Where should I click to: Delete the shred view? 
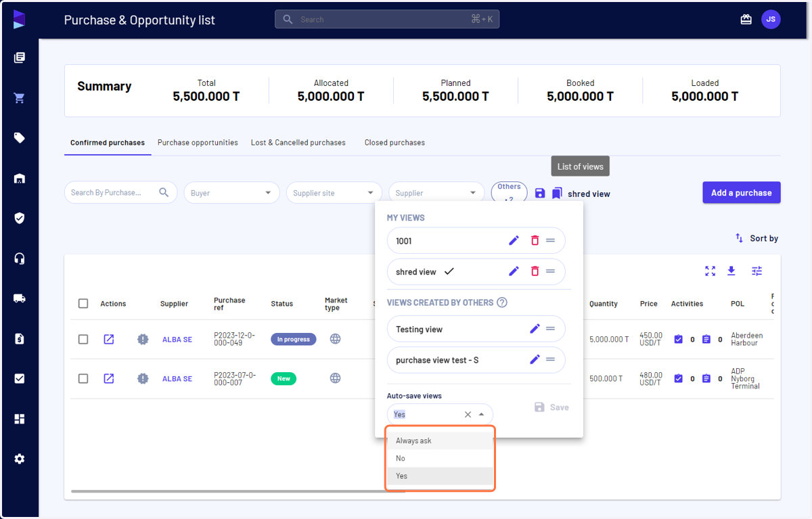[x=535, y=271]
